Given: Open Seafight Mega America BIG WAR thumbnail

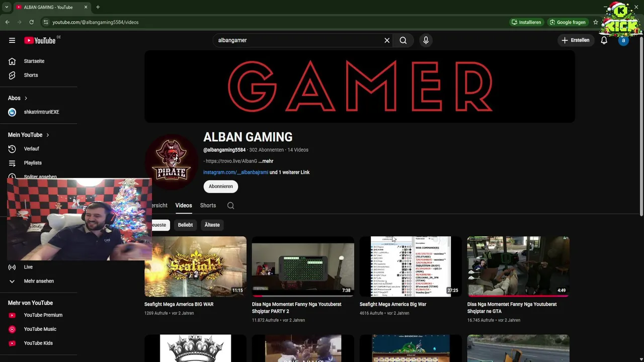Looking at the screenshot, I should pyautogui.click(x=195, y=266).
